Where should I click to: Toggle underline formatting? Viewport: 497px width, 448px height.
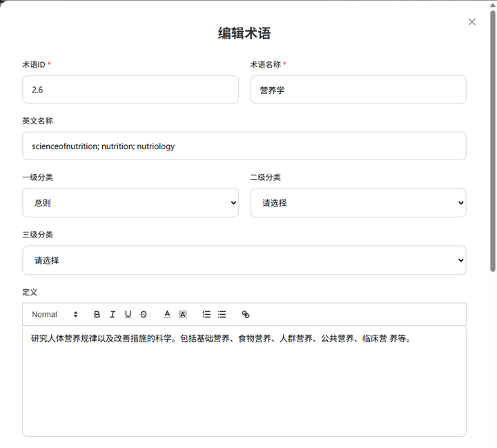point(128,314)
